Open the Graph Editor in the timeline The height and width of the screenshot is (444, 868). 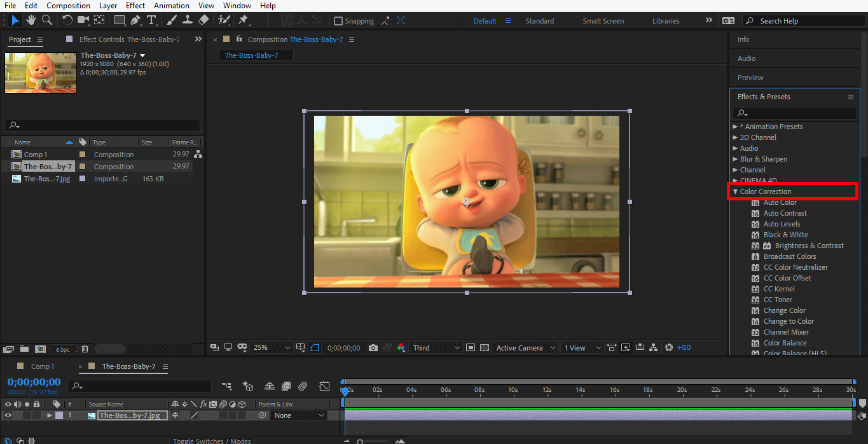coord(325,386)
